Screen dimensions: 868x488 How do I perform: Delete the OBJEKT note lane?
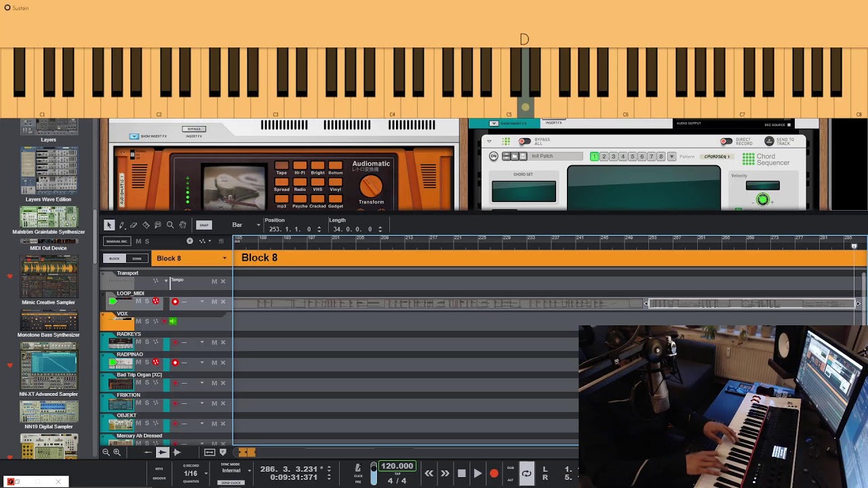pyautogui.click(x=222, y=424)
